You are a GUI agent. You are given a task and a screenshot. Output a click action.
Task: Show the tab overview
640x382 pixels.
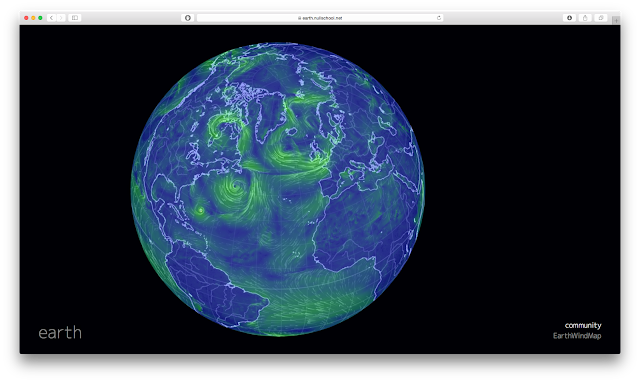(x=600, y=18)
